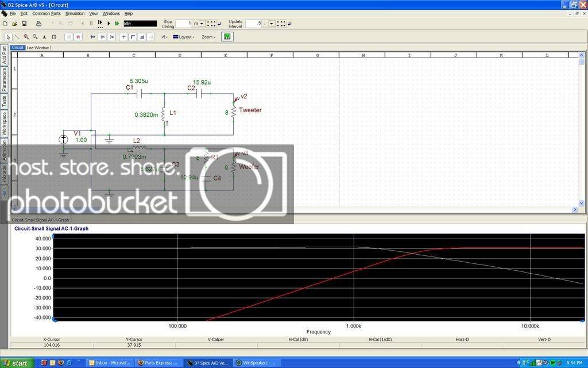Open the Common Parts menu
The image size is (588, 368).
point(46,14)
